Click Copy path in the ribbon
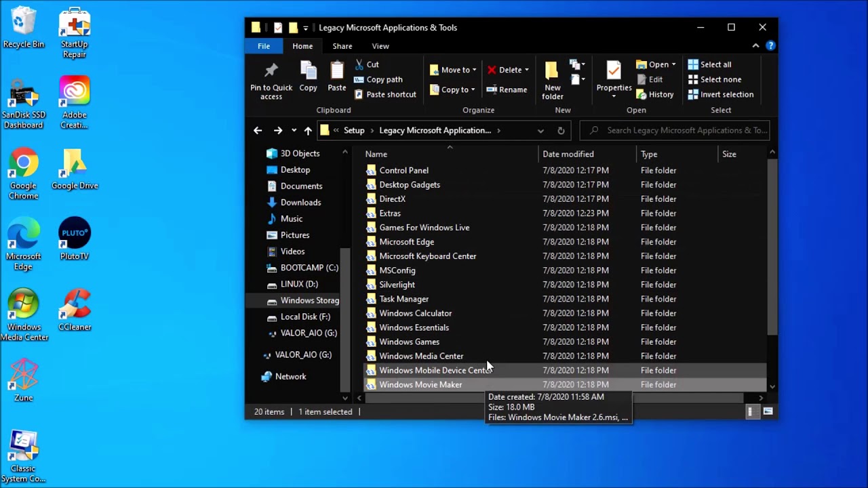 tap(378, 79)
